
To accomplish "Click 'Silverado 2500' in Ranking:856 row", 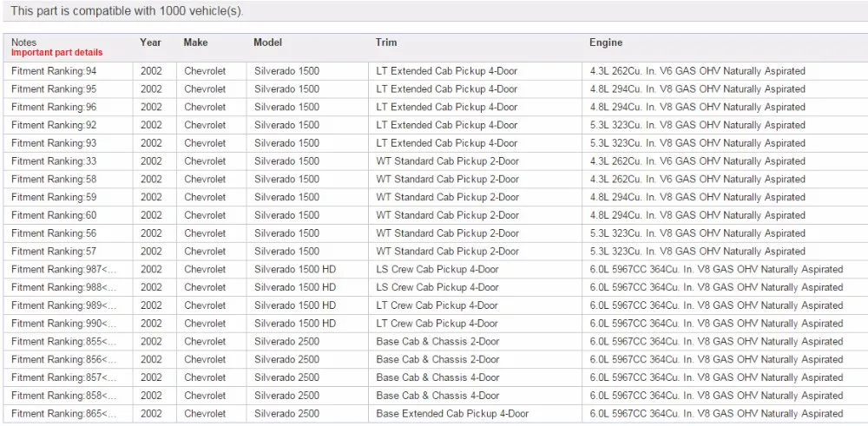I will tap(286, 359).
